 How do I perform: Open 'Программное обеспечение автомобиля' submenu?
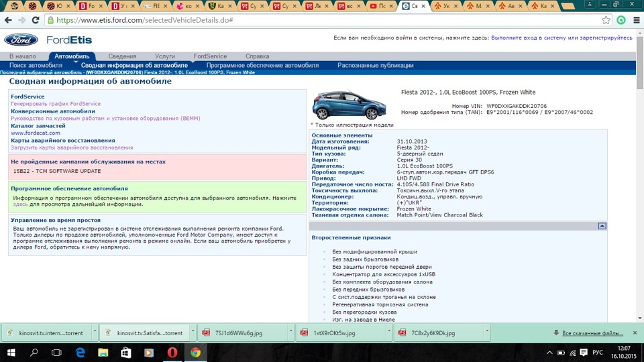[262, 65]
